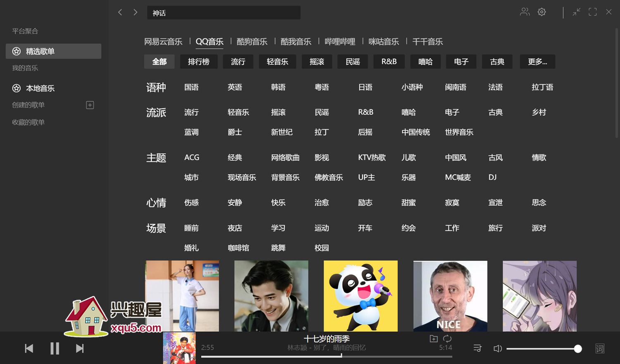Open the 酷我音乐 tab

[x=296, y=42]
